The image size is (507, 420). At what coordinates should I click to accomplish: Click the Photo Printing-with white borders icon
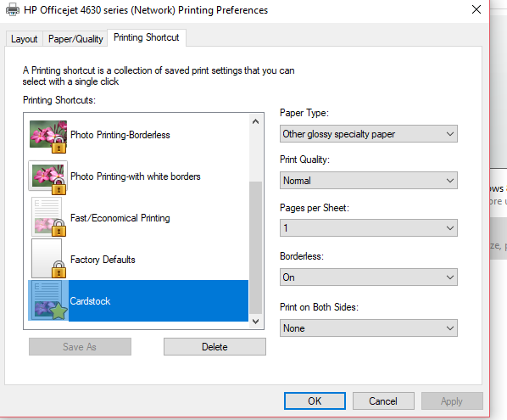[x=48, y=177]
